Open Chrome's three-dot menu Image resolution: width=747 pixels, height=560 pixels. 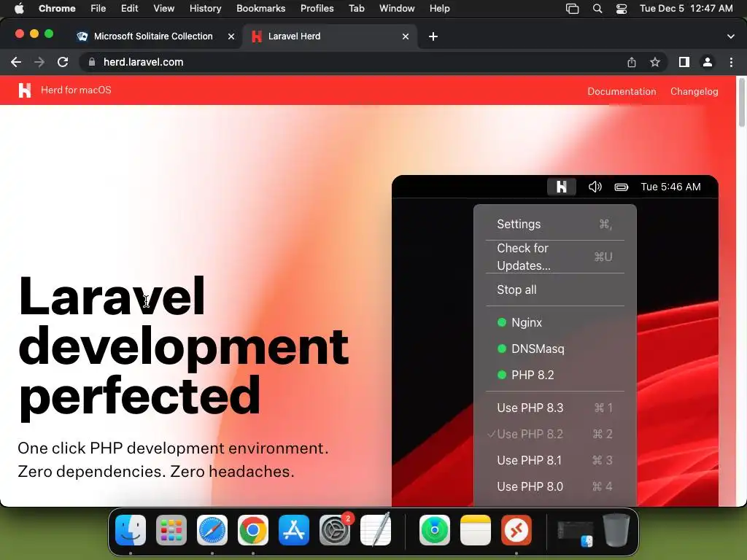point(731,62)
